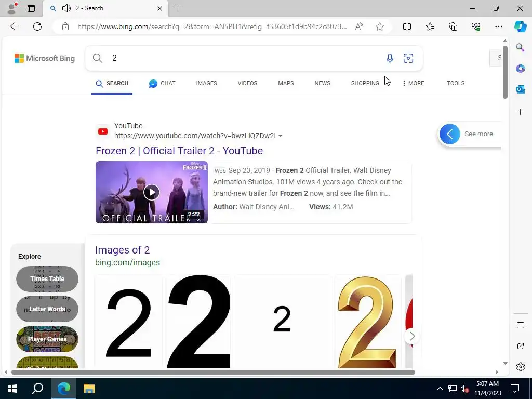Click the Times Table explore chip
This screenshot has height=399, width=532.
click(47, 279)
